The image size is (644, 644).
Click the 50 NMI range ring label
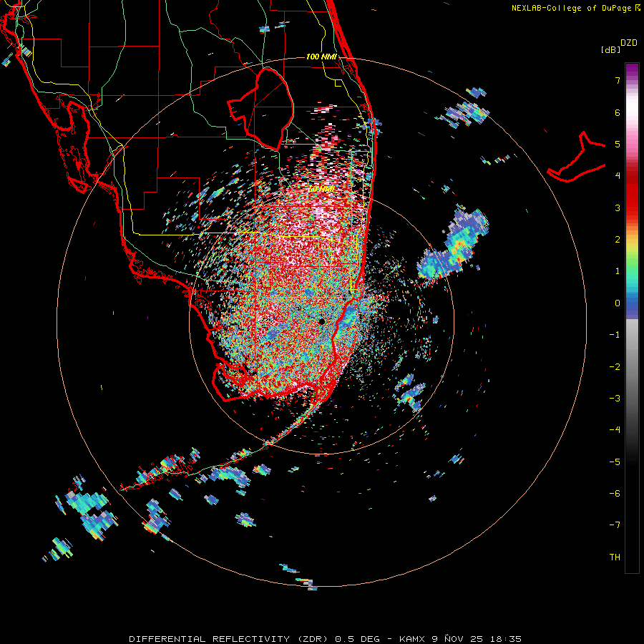(x=321, y=189)
